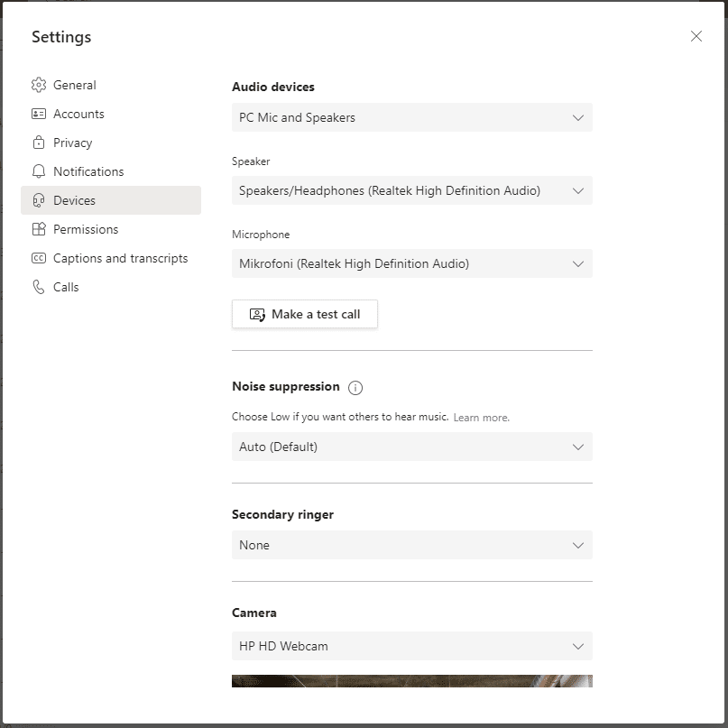This screenshot has height=728, width=728.
Task: Click the Privacy lock icon
Action: pos(39,143)
